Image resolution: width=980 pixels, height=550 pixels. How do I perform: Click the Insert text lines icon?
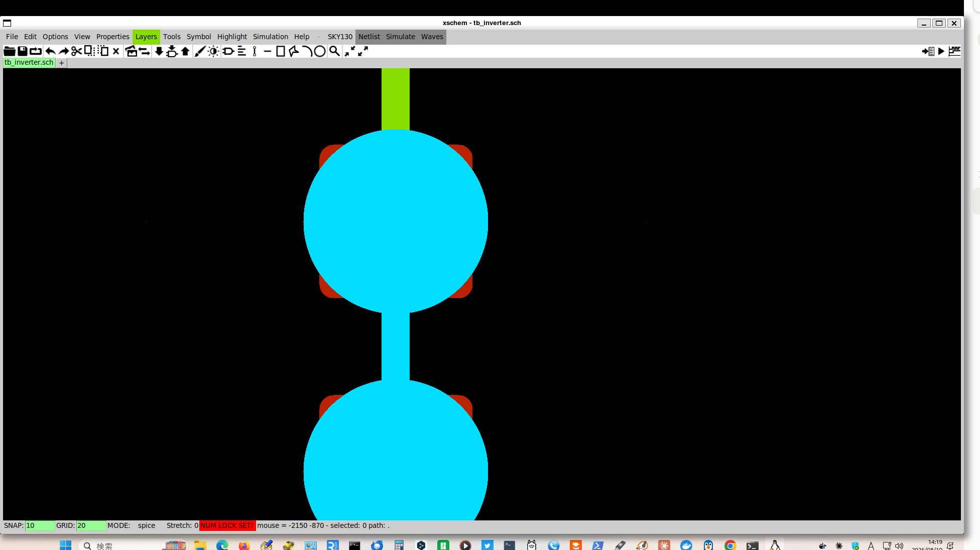click(x=242, y=51)
